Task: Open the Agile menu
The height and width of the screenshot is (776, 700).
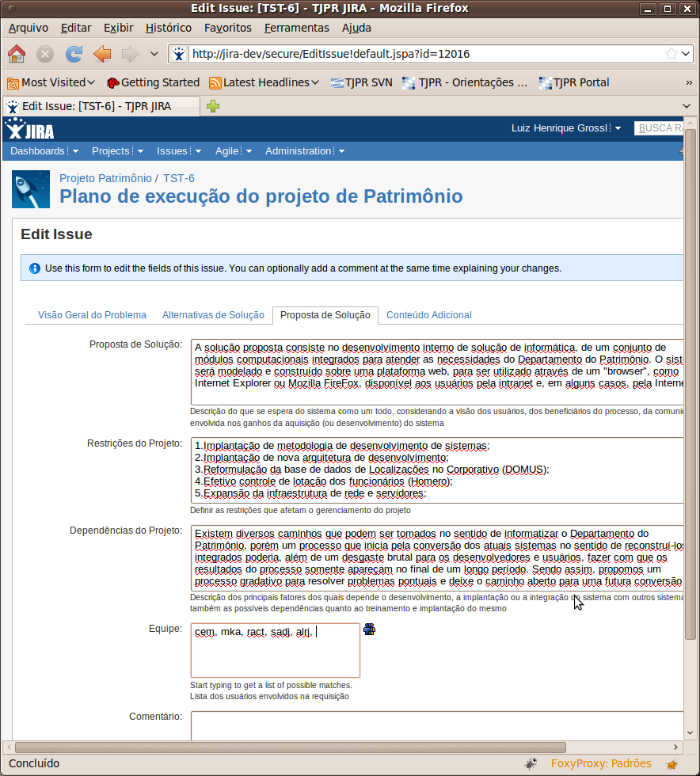Action: coord(227,151)
